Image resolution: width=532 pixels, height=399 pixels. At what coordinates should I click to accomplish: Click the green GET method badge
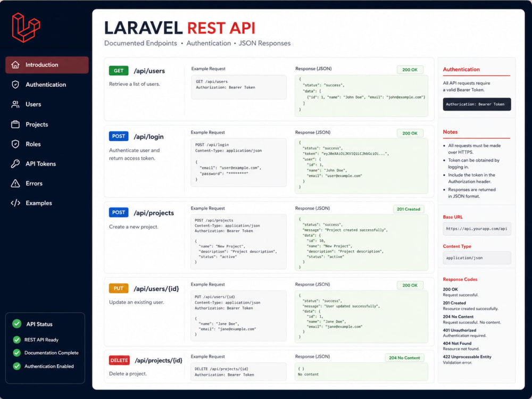pyautogui.click(x=119, y=71)
